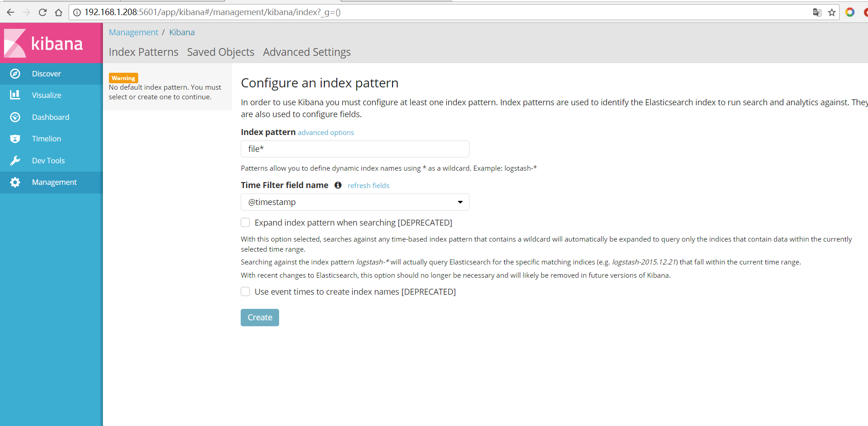
Task: Switch to the Advanced Settings tab
Action: point(307,52)
